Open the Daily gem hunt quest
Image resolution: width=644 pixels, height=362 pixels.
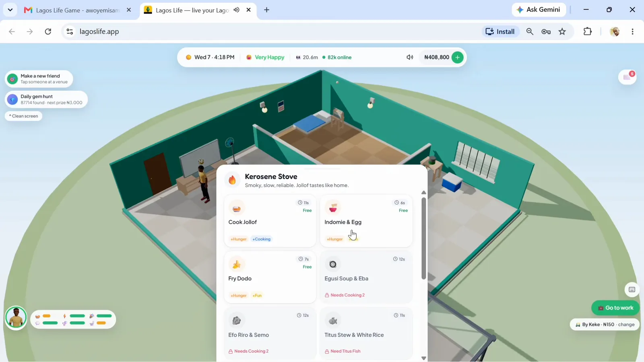[x=46, y=99]
